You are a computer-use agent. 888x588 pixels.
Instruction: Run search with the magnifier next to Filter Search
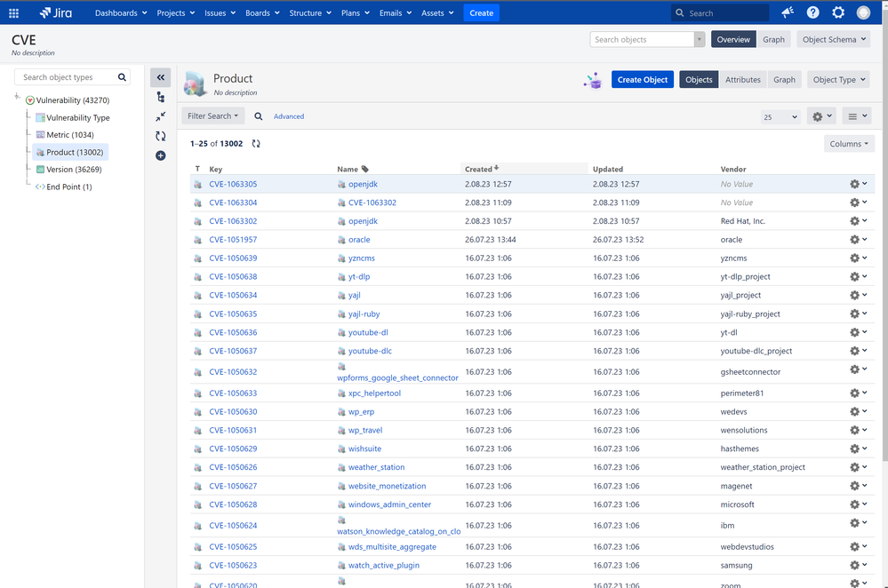tap(259, 116)
